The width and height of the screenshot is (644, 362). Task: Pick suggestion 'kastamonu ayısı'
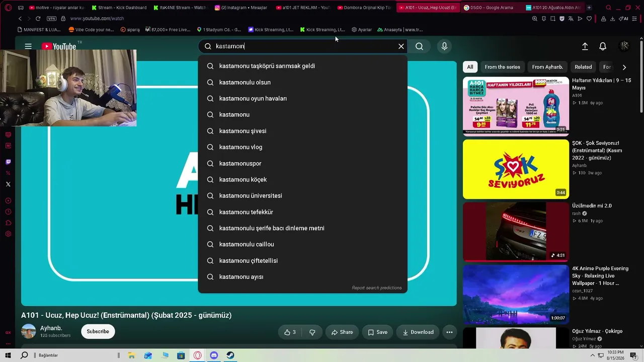(302, 277)
